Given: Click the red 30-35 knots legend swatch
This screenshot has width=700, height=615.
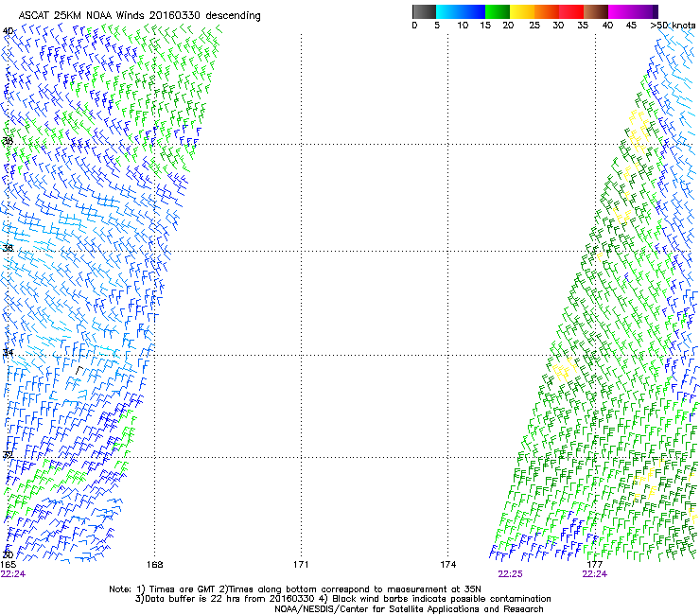Looking at the screenshot, I should tap(571, 11).
